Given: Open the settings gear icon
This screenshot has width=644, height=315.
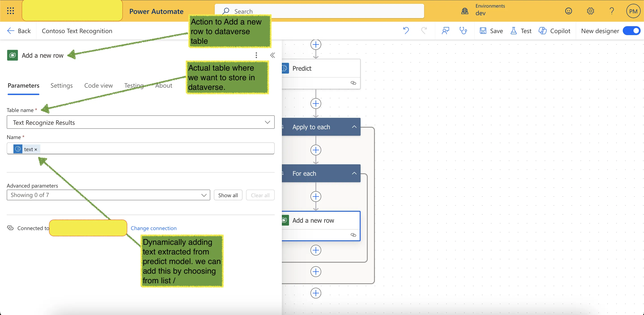Looking at the screenshot, I should [590, 11].
